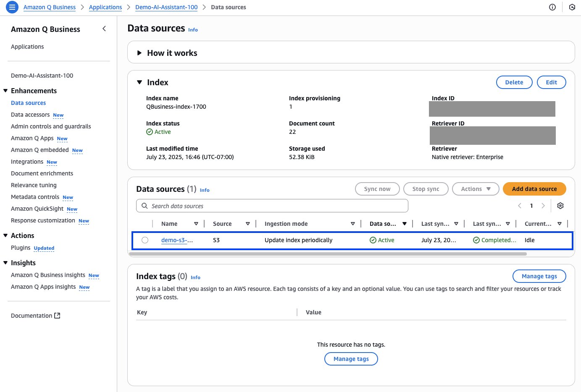Click the Search data sources field
581x392 pixels.
272,206
